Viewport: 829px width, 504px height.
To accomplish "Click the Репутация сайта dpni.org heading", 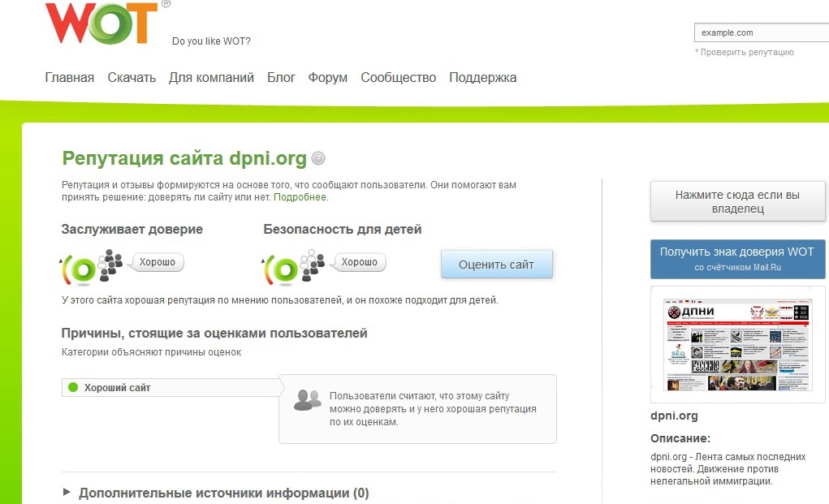I will 184,158.
